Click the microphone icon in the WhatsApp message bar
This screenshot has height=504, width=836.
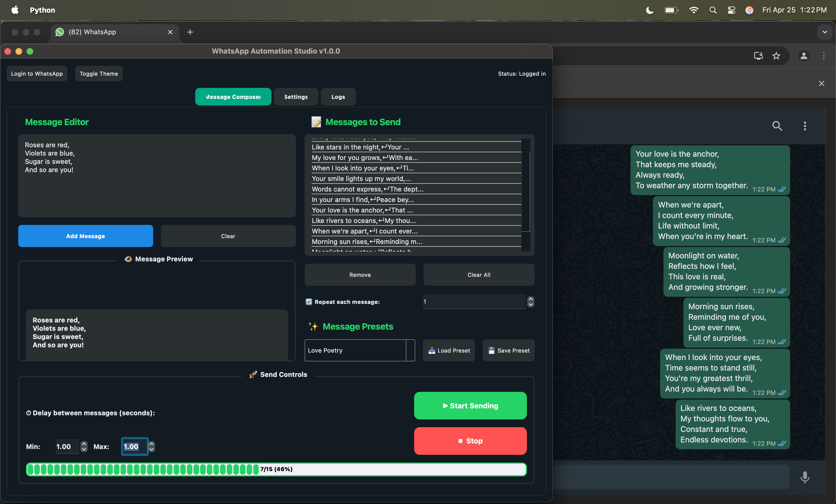tap(806, 477)
